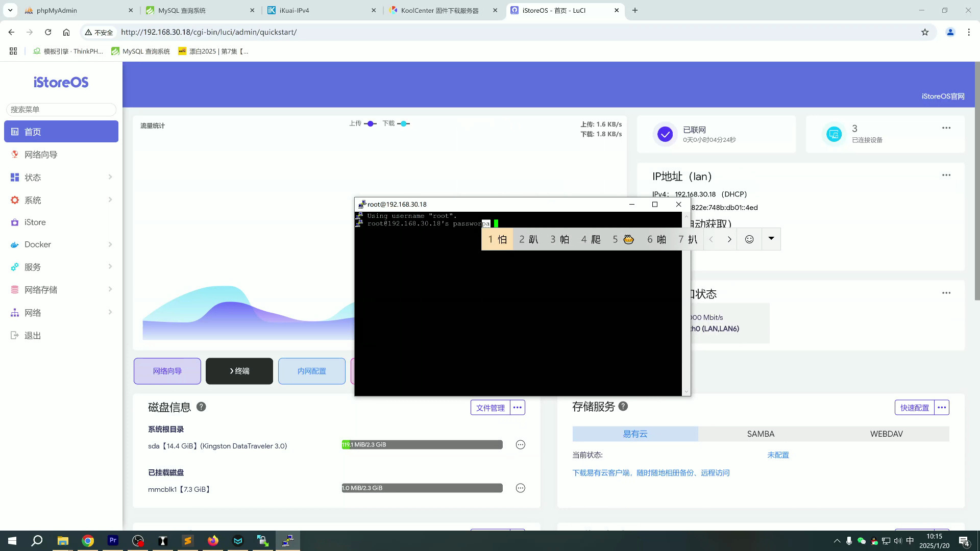Click the 磁盘信息 help question icon
The image size is (980, 551).
[201, 407]
